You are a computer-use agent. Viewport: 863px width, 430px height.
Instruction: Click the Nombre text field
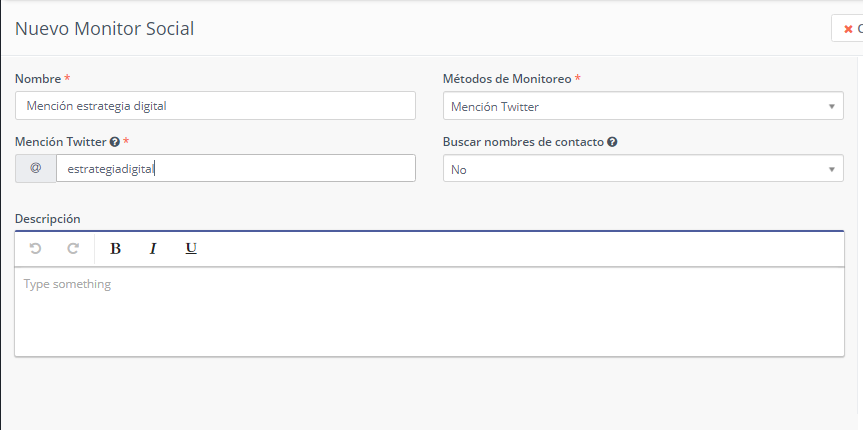(215, 106)
